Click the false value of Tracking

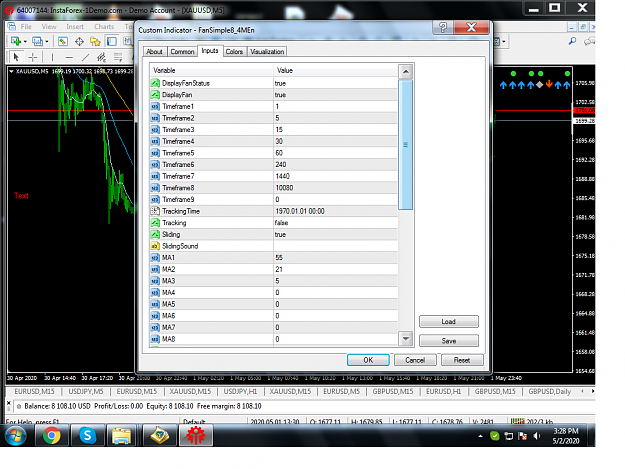point(281,223)
